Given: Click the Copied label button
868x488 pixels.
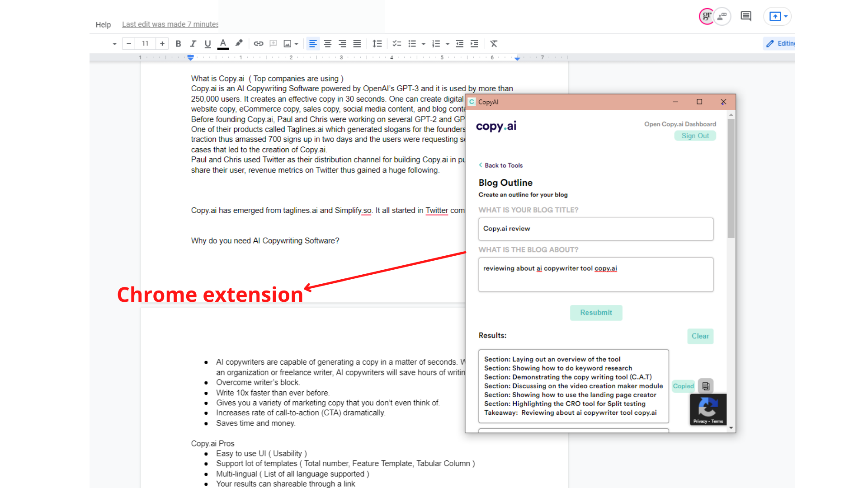Looking at the screenshot, I should pyautogui.click(x=683, y=386).
